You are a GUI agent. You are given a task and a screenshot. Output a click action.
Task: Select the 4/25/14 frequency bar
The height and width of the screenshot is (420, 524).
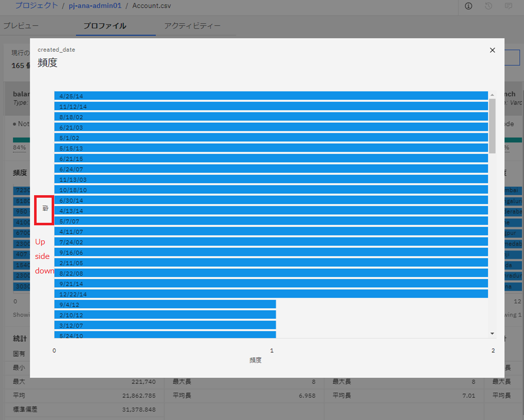click(x=271, y=96)
